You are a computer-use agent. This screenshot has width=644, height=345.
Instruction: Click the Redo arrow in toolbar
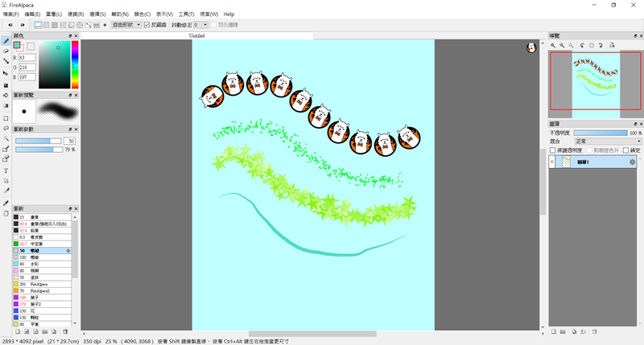click(x=22, y=25)
